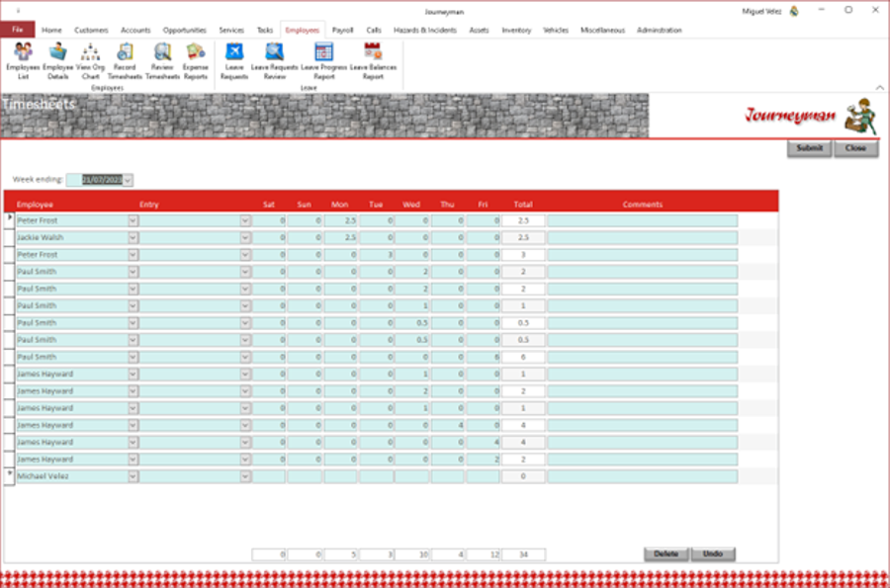Click the Total column header
Viewport: 890px width, 588px height.
pos(523,205)
